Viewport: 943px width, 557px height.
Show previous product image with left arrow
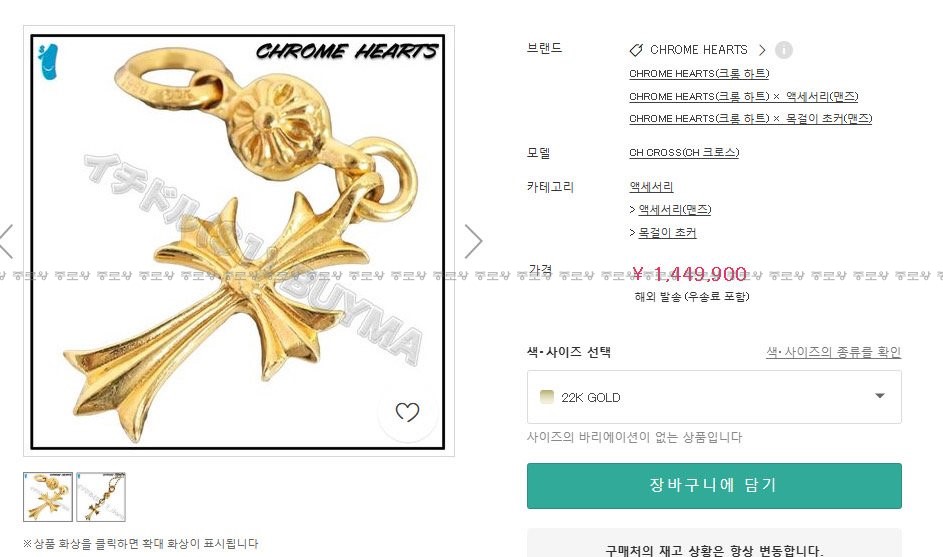6,242
